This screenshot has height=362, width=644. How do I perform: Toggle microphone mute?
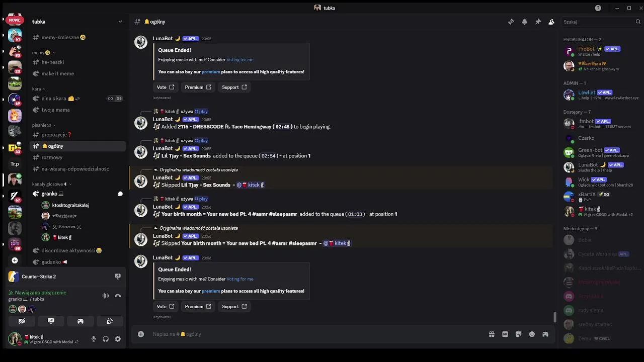(x=93, y=339)
